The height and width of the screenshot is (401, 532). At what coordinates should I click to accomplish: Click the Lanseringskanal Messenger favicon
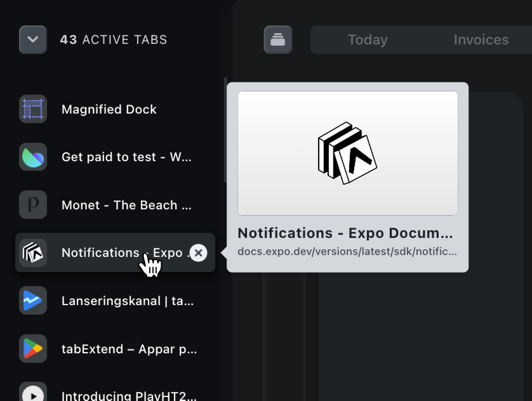(33, 301)
